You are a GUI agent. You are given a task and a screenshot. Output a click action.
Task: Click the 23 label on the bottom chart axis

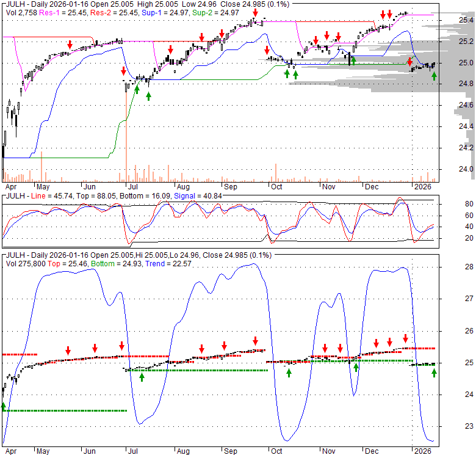pos(469,426)
